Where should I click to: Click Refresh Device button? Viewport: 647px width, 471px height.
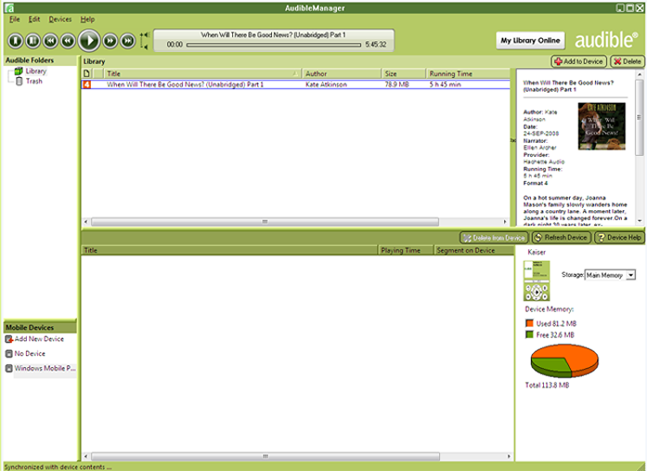coord(560,238)
